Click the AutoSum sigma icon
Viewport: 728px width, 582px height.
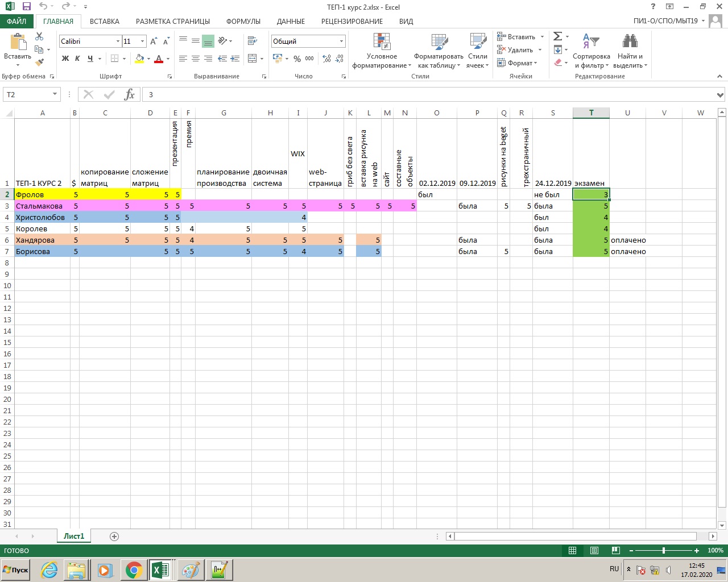click(557, 36)
